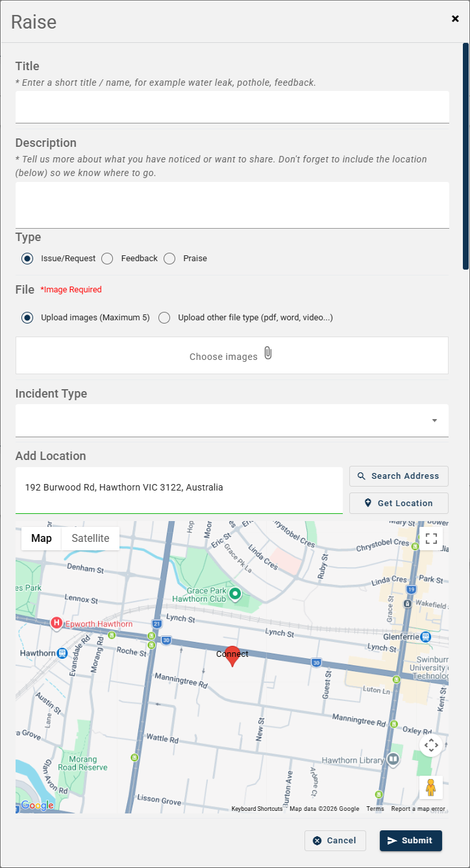Click the Epworth Hawthorn hospital marker
This screenshot has height=868, width=470.
coord(56,624)
